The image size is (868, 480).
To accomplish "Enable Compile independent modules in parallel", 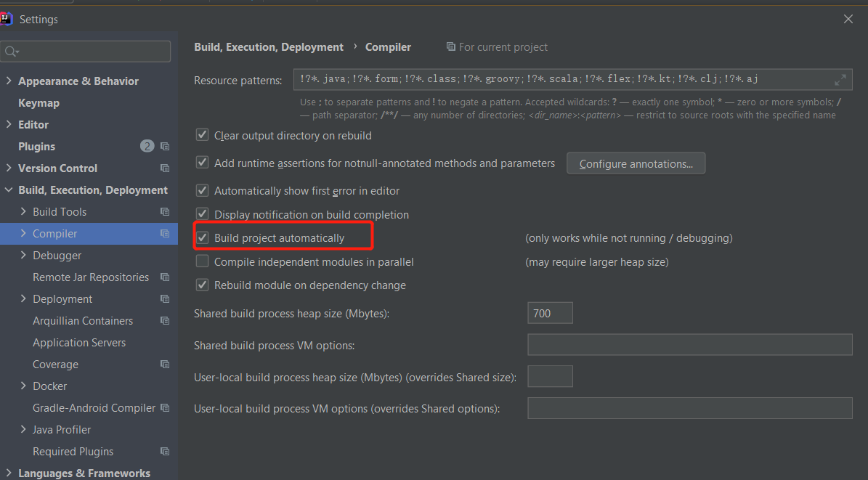I will pos(202,261).
